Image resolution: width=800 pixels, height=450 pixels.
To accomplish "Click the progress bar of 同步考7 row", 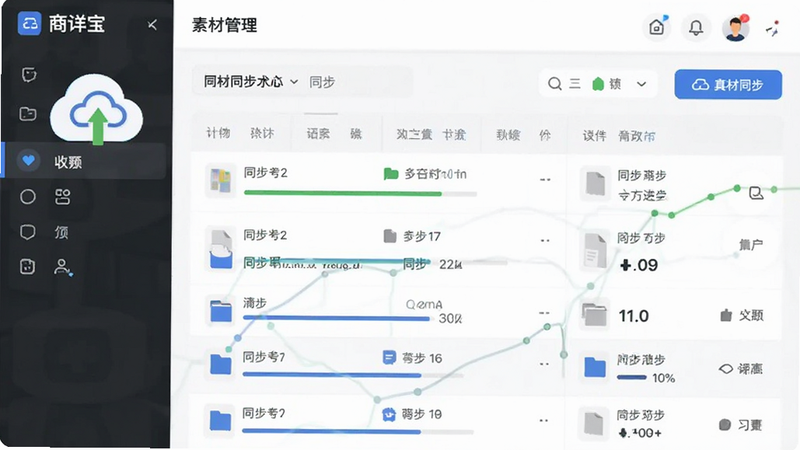I will (352, 375).
